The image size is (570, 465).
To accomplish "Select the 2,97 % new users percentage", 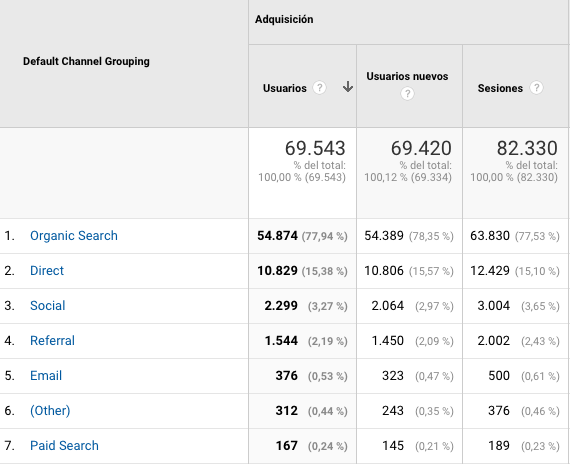I will [x=434, y=306].
